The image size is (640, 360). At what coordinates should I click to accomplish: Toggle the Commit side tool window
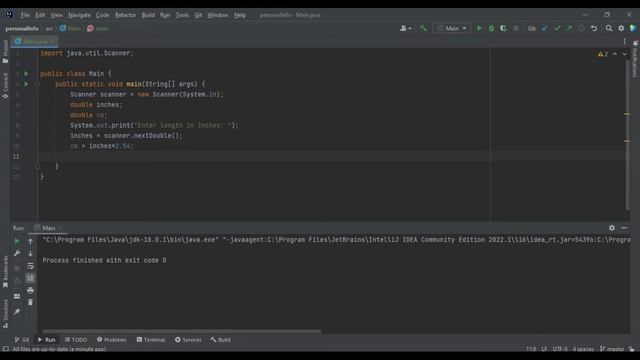pyautogui.click(x=5, y=85)
